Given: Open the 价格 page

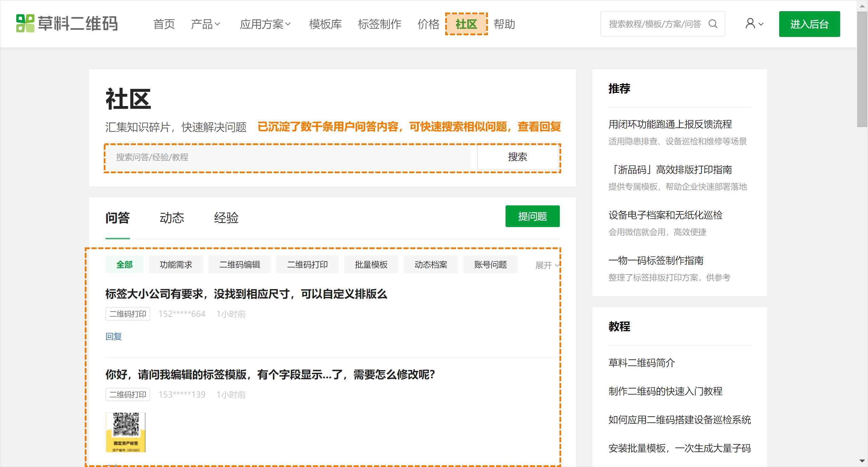Looking at the screenshot, I should 428,24.
